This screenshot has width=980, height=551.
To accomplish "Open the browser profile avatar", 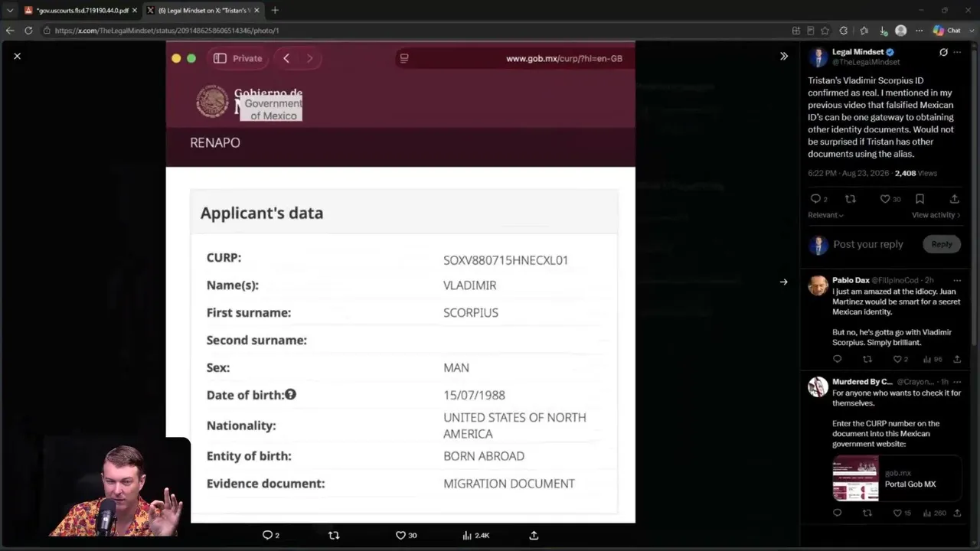I will click(901, 31).
